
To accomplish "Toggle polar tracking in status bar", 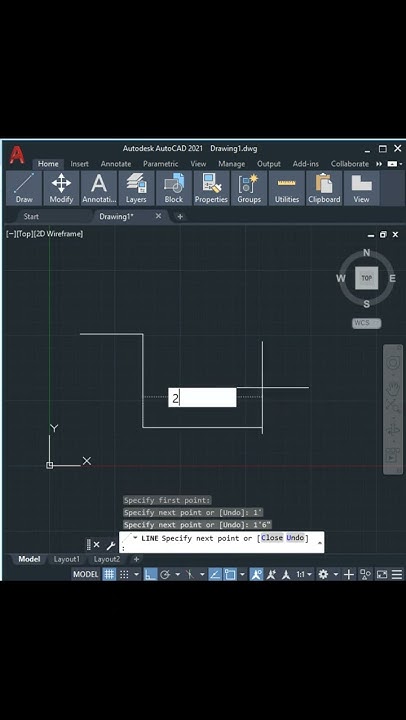I will click(165, 574).
